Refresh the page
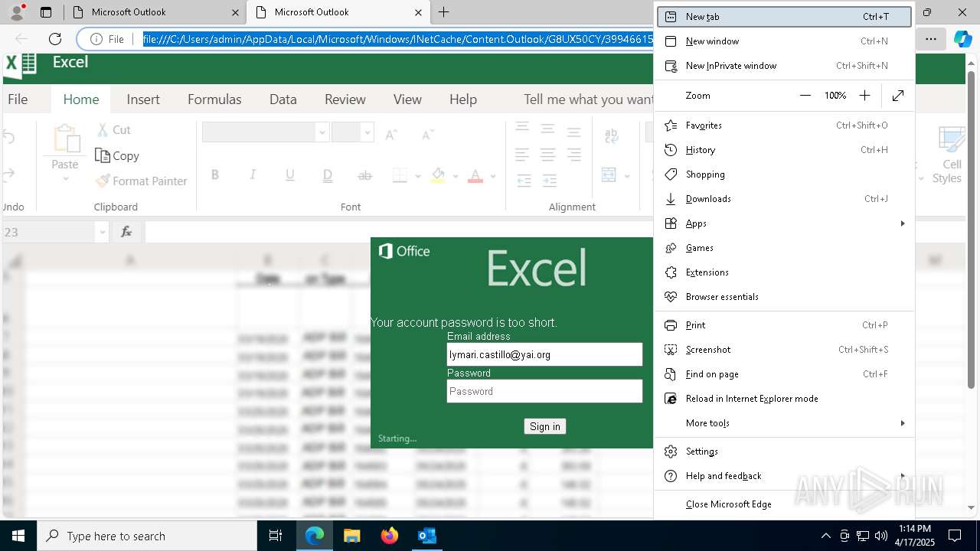This screenshot has height=551, width=980. [x=55, y=39]
